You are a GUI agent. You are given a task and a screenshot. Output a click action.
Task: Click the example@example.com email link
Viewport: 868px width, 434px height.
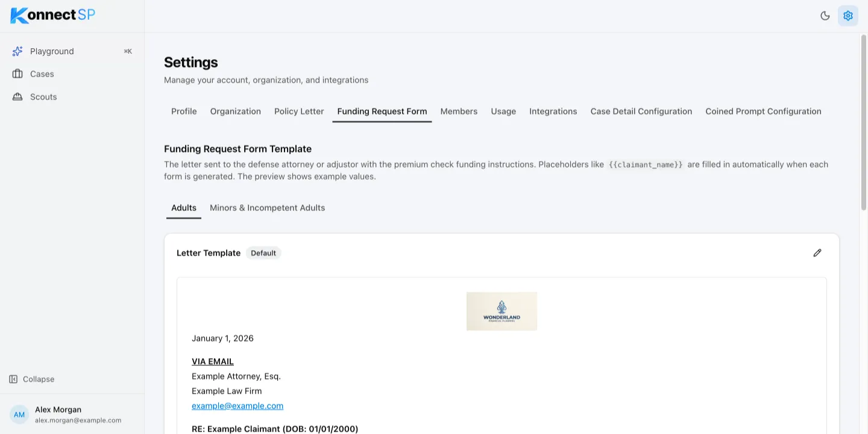[237, 406]
